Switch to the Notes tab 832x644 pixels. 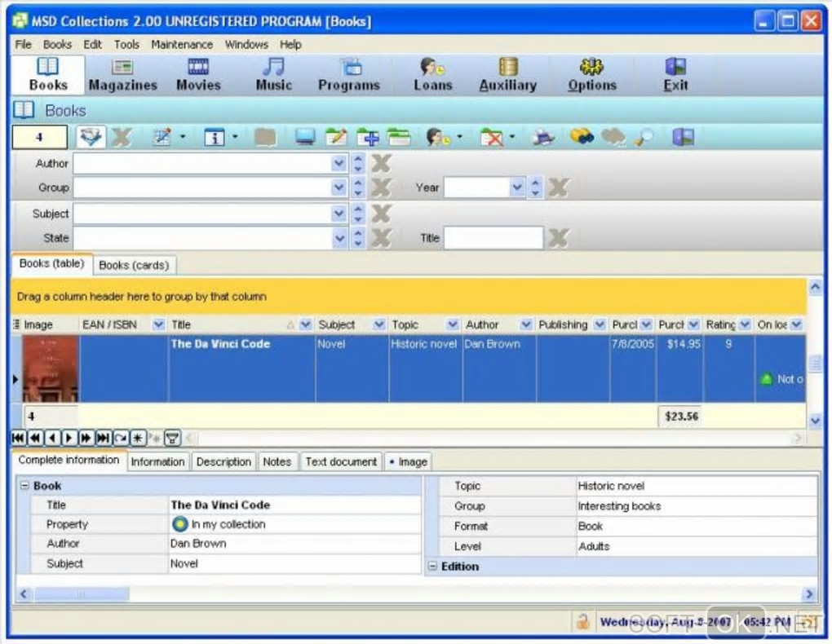[x=277, y=461]
